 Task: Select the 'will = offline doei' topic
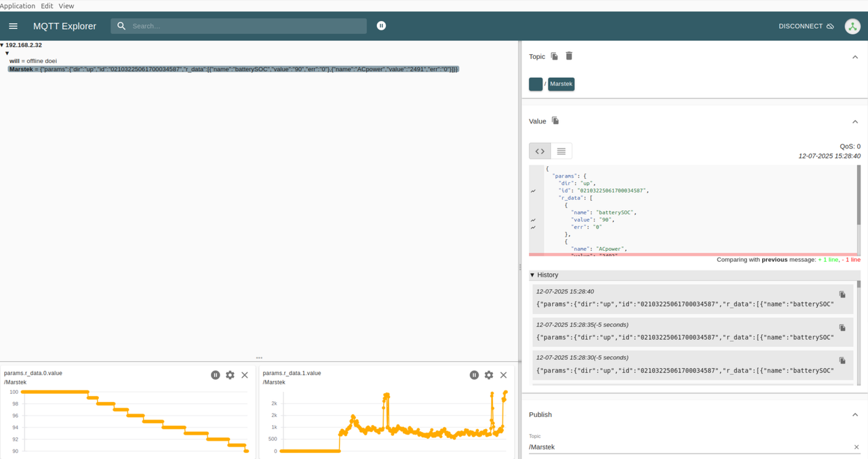[33, 61]
